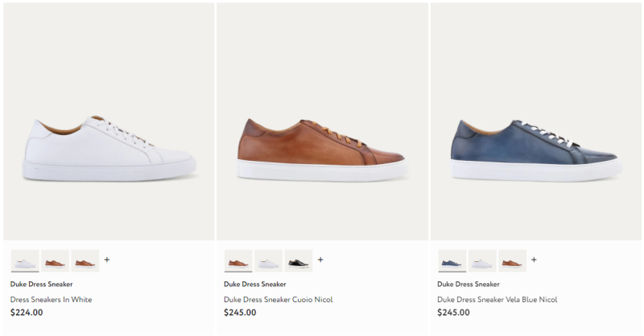
Task: Expand more colors for Dress Sneakers In White
Action: [x=107, y=260]
